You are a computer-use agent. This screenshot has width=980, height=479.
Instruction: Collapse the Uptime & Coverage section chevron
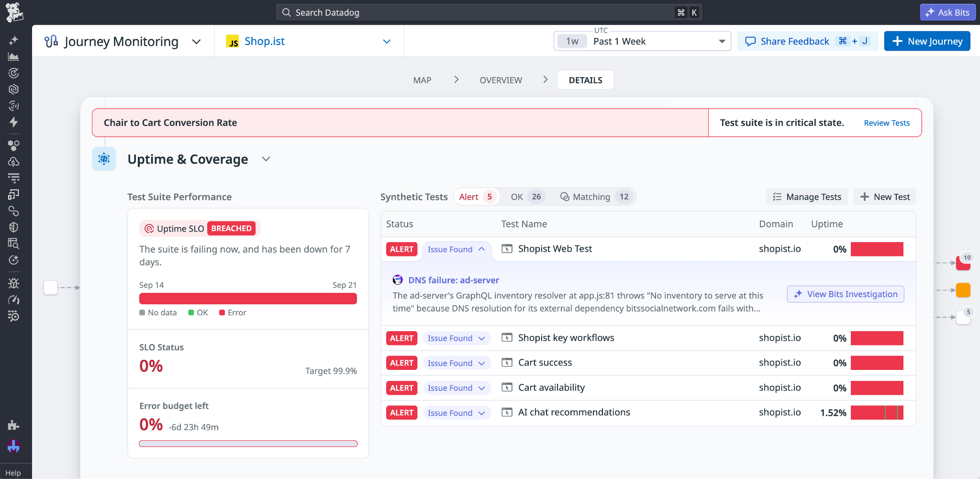click(266, 159)
